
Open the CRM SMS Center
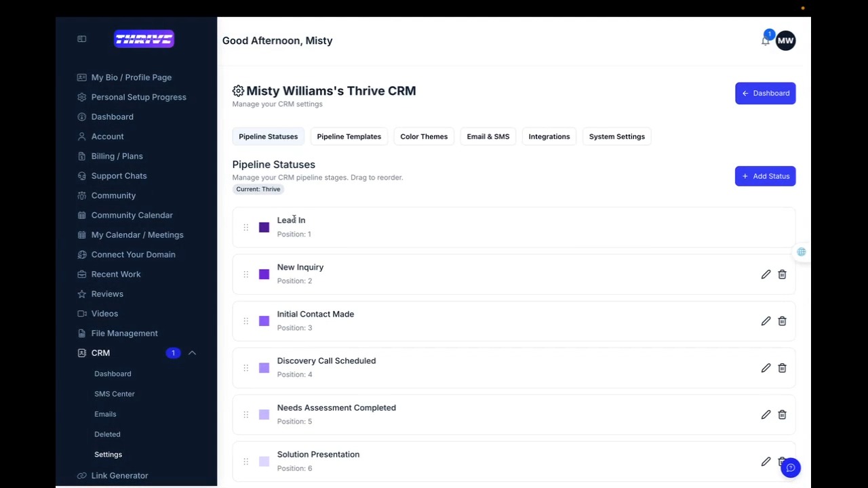(x=115, y=394)
